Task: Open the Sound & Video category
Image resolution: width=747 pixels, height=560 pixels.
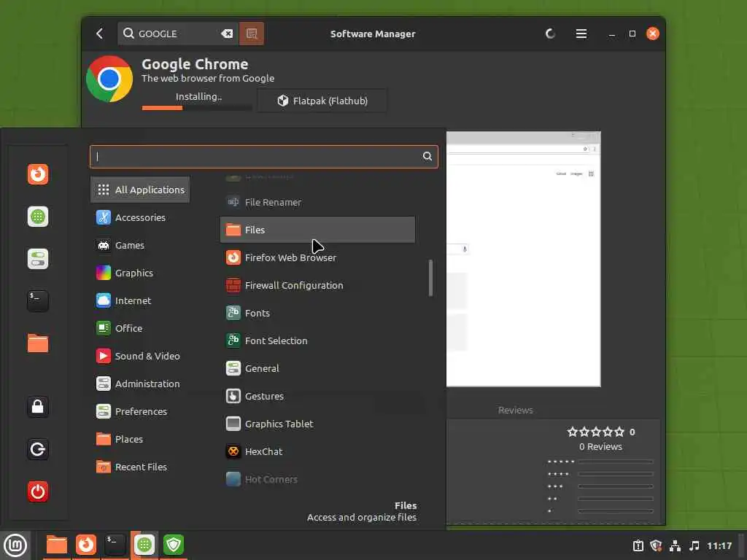Action: pos(140,356)
